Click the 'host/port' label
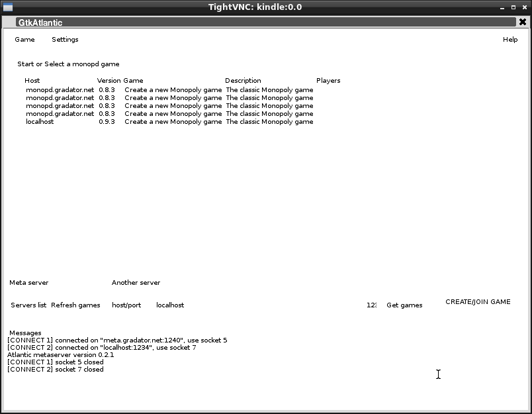This screenshot has width=532, height=414. tap(126, 305)
